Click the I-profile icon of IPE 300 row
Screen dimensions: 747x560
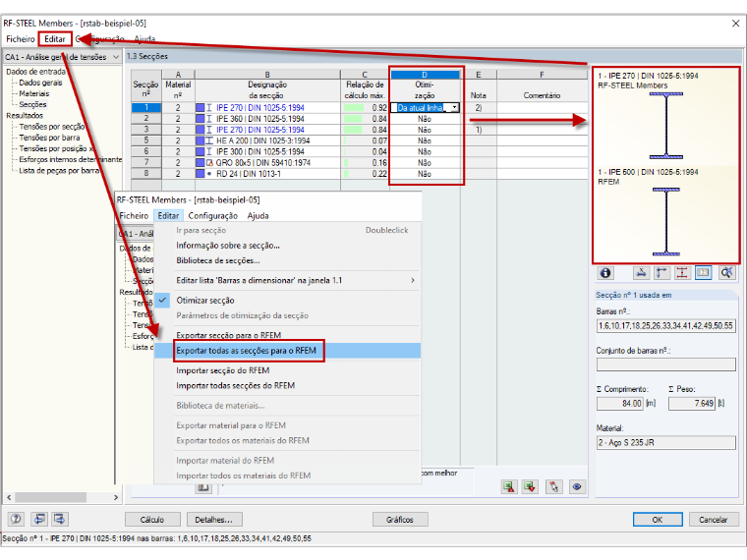click(x=208, y=151)
